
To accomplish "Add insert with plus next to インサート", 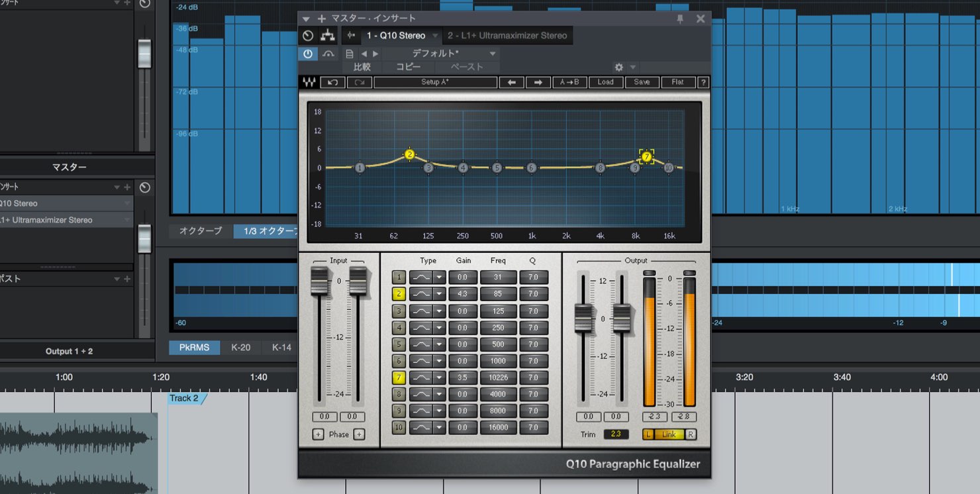I will [127, 187].
